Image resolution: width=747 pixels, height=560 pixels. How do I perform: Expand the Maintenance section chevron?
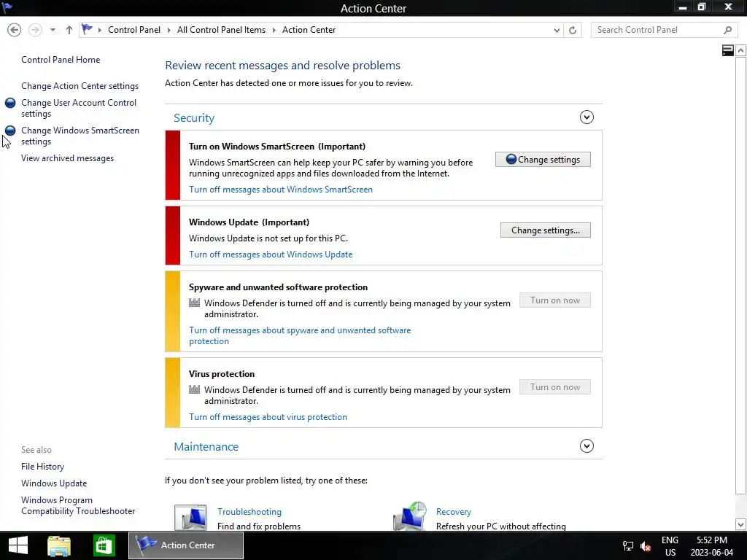(x=587, y=446)
